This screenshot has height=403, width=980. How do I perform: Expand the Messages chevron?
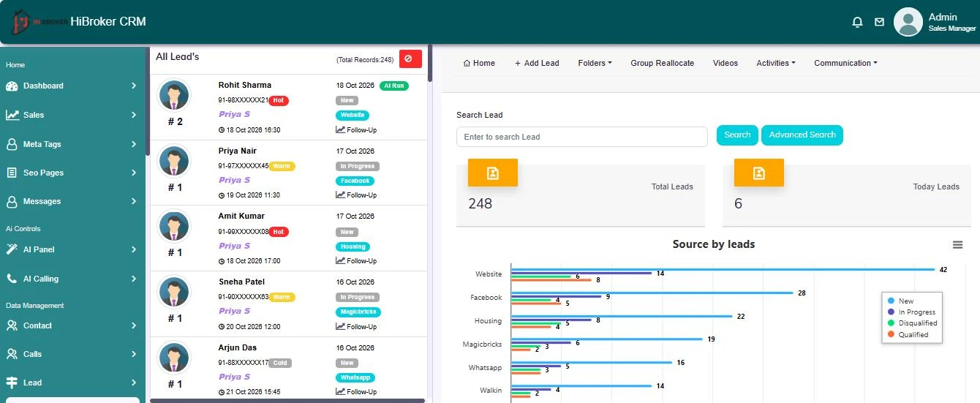[134, 201]
